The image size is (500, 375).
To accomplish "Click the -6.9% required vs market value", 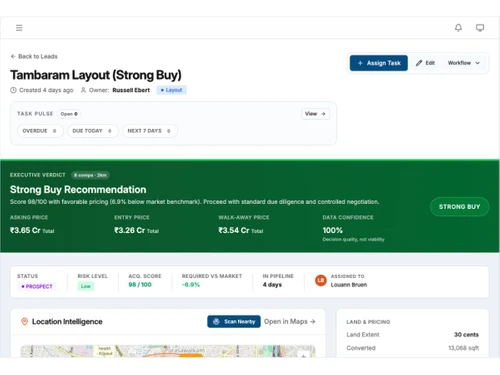I will [191, 285].
